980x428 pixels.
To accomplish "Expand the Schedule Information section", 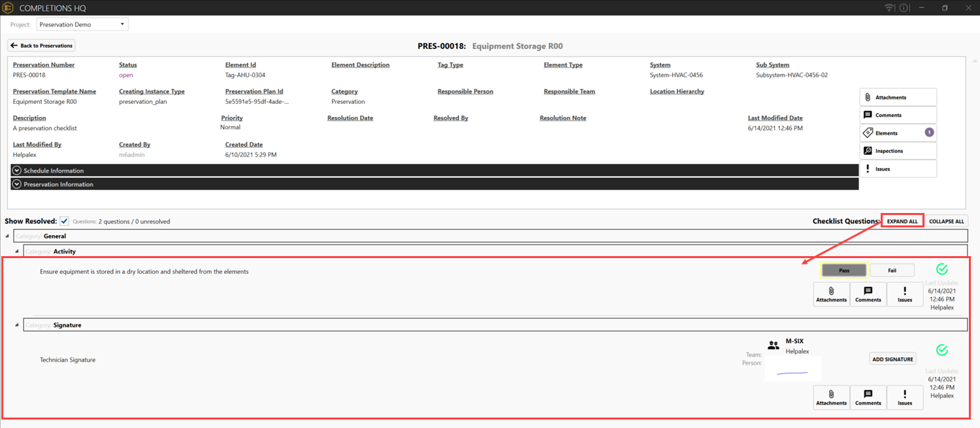I will point(434,171).
